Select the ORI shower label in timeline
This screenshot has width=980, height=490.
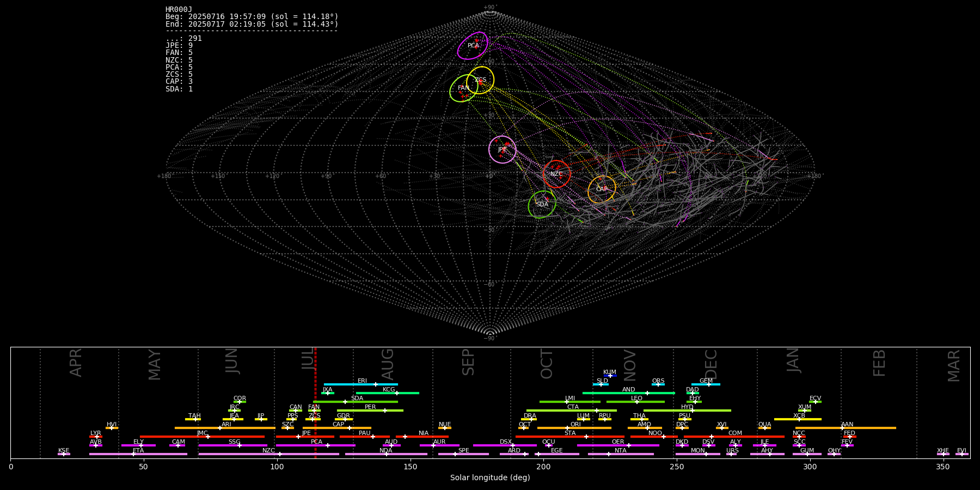click(575, 424)
